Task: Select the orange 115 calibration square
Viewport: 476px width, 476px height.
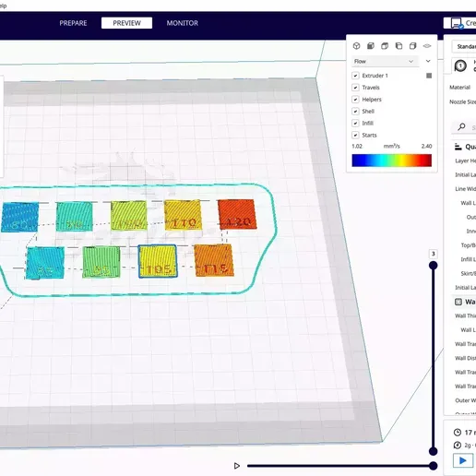Action: (x=214, y=260)
